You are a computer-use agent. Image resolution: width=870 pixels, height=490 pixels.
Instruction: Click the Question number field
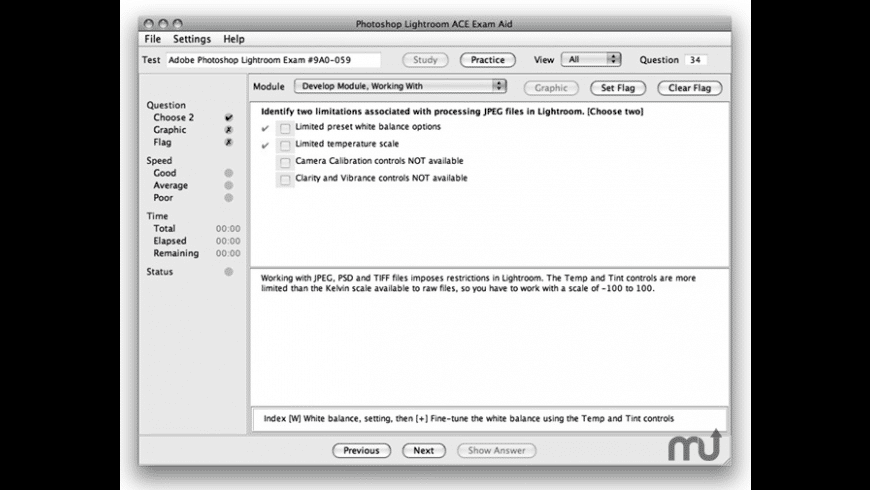point(695,60)
